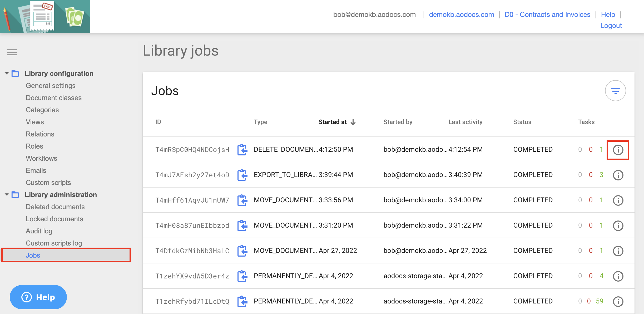The height and width of the screenshot is (314, 644).
Task: Sort by Started at column header
Action: 333,122
